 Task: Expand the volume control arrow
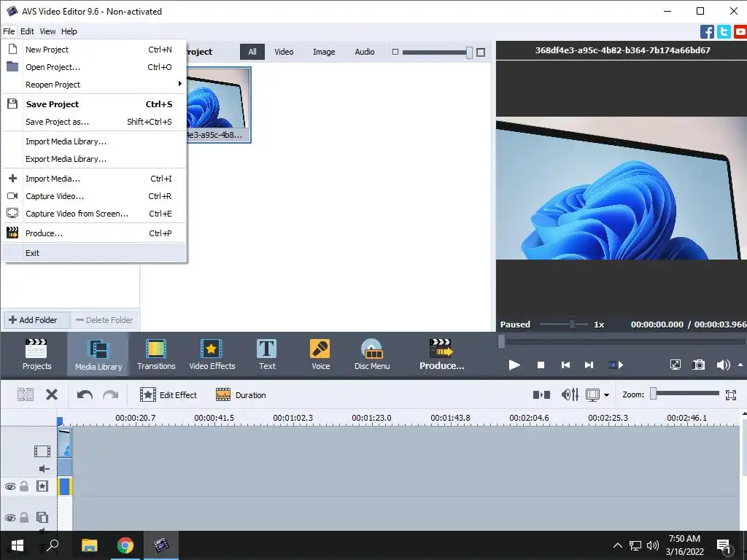(x=740, y=365)
